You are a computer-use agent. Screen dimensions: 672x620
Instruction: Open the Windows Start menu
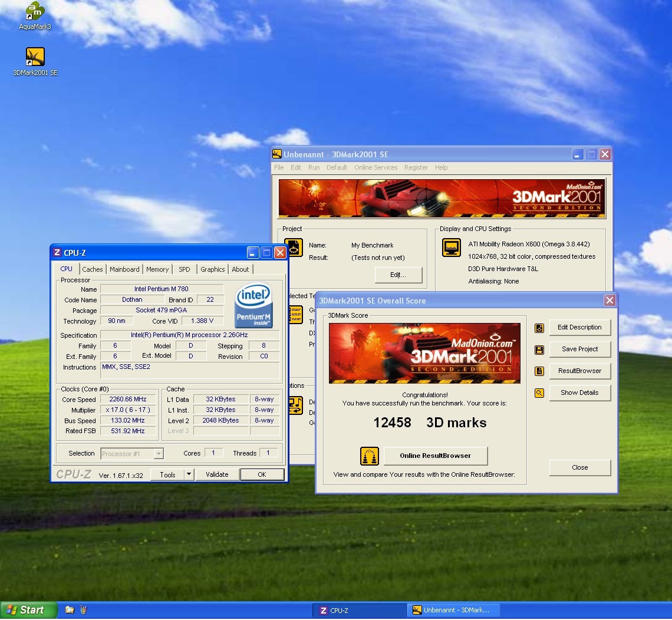tap(28, 610)
